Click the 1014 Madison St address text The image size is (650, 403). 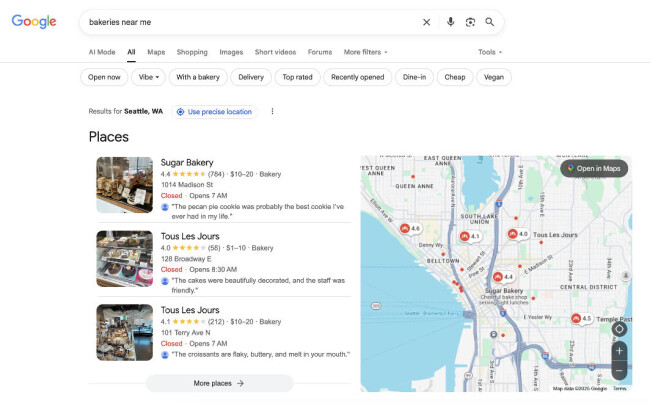[187, 185]
